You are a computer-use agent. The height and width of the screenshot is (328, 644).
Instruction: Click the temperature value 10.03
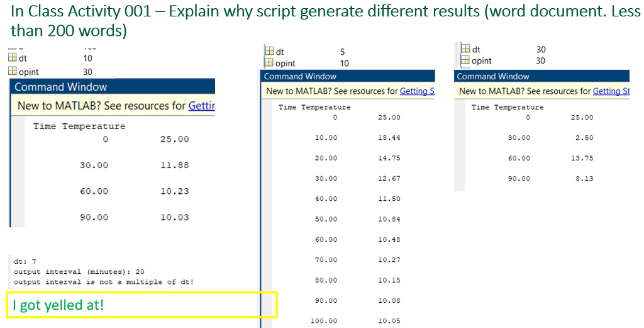point(175,217)
